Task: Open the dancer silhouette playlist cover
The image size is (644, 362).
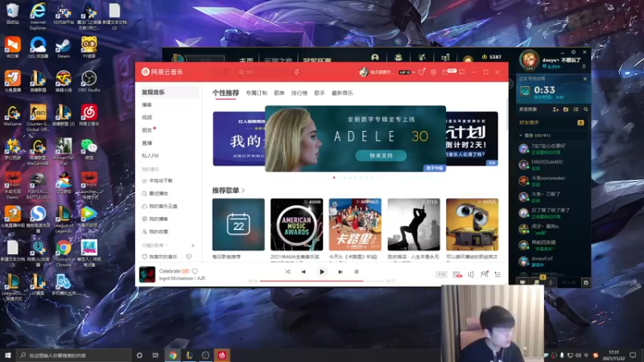Action: [414, 224]
